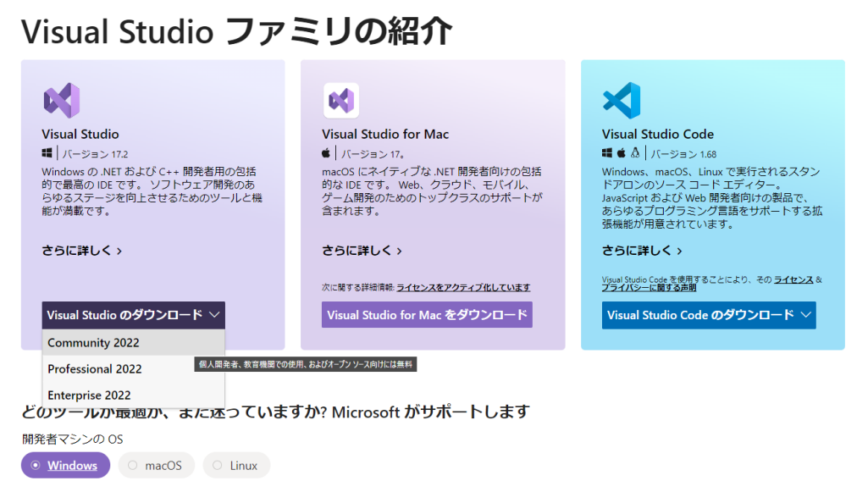868x492 pixels.
Task: Click Windows icon in Visual Studio Code card
Action: pos(607,153)
